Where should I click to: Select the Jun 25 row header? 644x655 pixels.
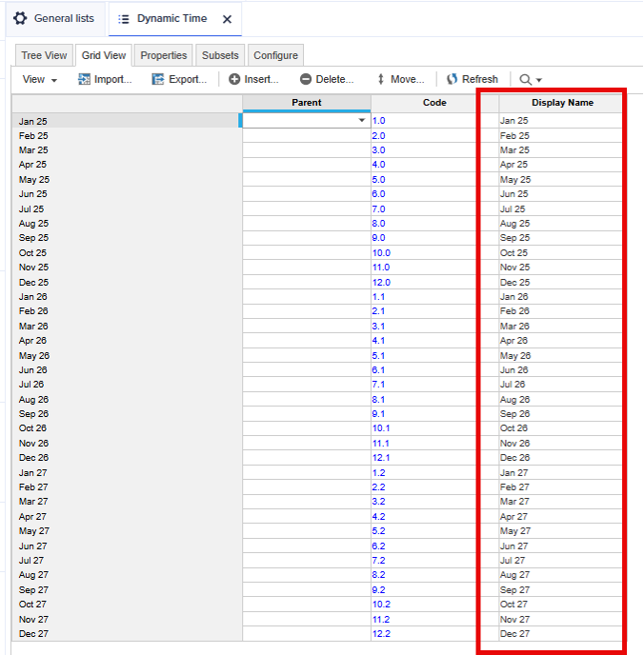(x=127, y=194)
